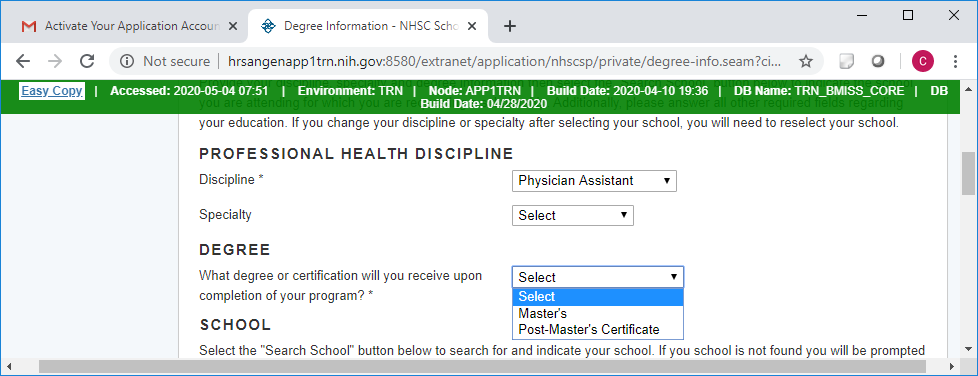This screenshot has width=978, height=376.
Task: Click the forward navigation arrow
Action: tap(55, 61)
